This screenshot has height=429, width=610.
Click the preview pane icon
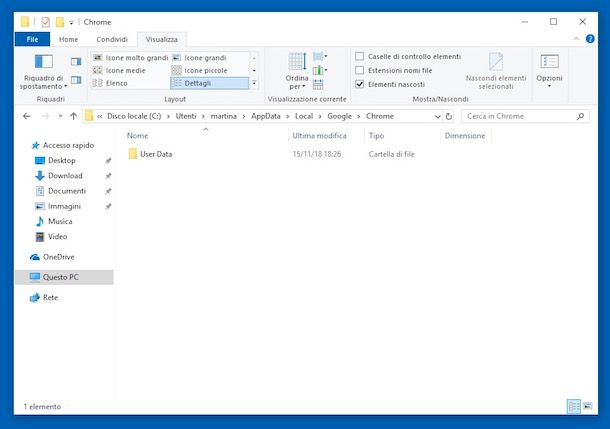[x=76, y=61]
